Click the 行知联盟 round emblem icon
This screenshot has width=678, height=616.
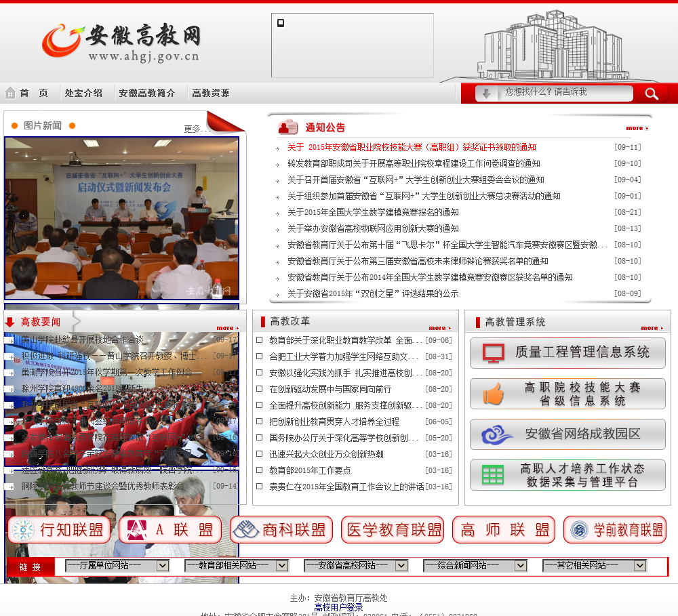23,530
